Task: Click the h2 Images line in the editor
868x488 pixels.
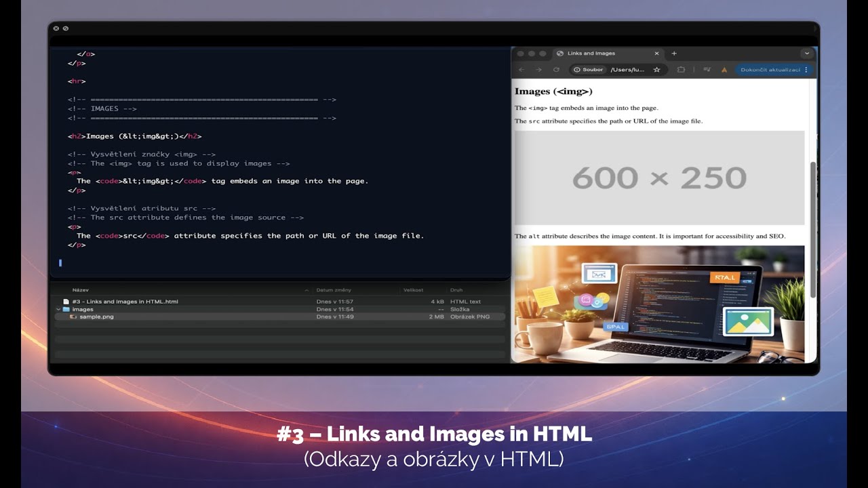Action: pyautogui.click(x=134, y=136)
